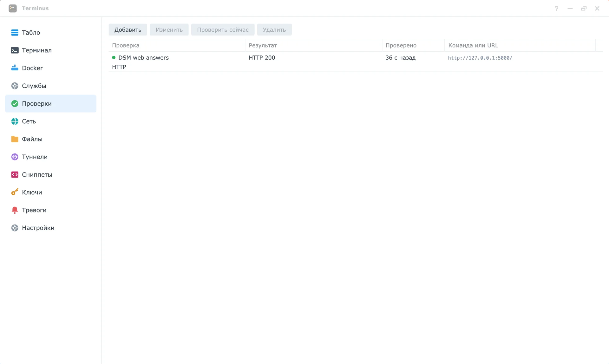
Task: Click the Terminus app logo icon
Action: click(13, 8)
